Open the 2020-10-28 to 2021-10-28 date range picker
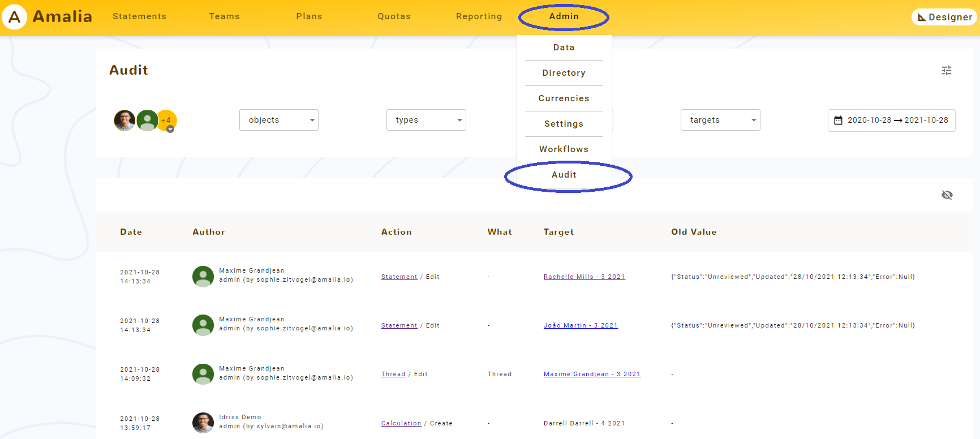 pyautogui.click(x=892, y=120)
